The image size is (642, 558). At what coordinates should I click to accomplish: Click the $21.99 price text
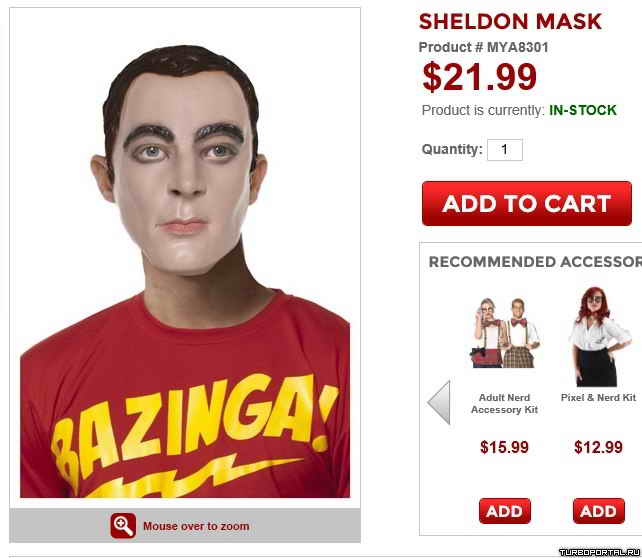pos(479,77)
